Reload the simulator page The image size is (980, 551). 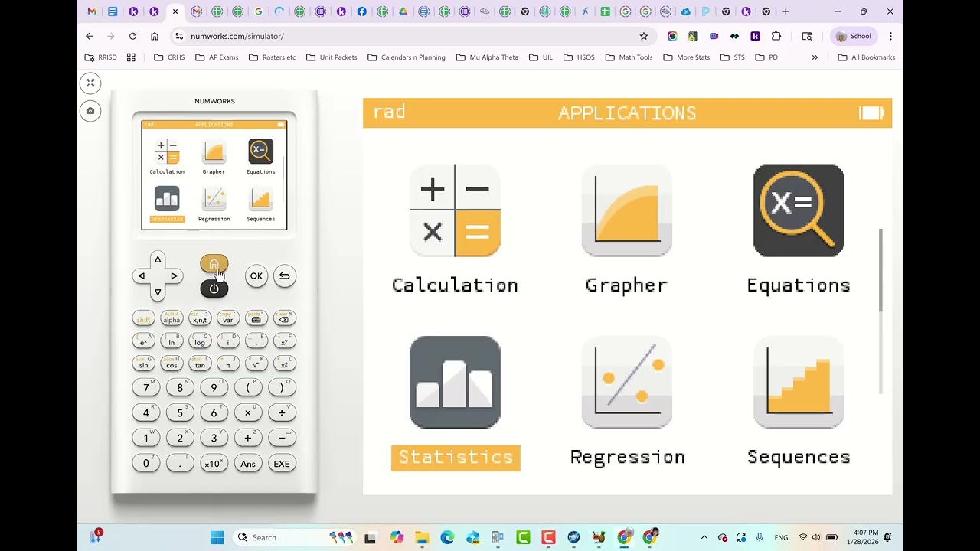coord(132,36)
